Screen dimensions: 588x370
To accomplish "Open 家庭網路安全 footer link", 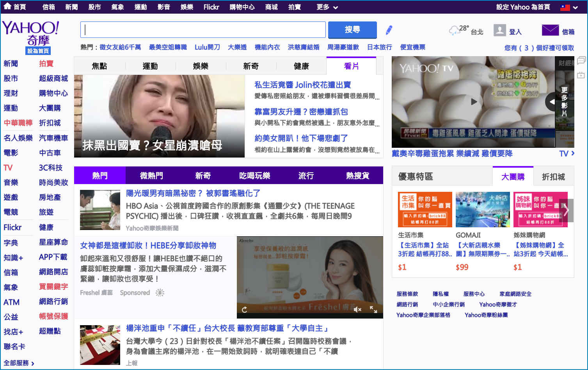I will [x=515, y=294].
